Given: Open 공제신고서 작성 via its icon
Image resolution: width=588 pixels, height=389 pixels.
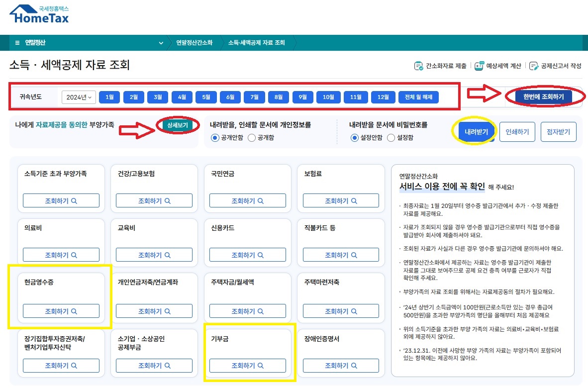Looking at the screenshot, I should [x=533, y=66].
